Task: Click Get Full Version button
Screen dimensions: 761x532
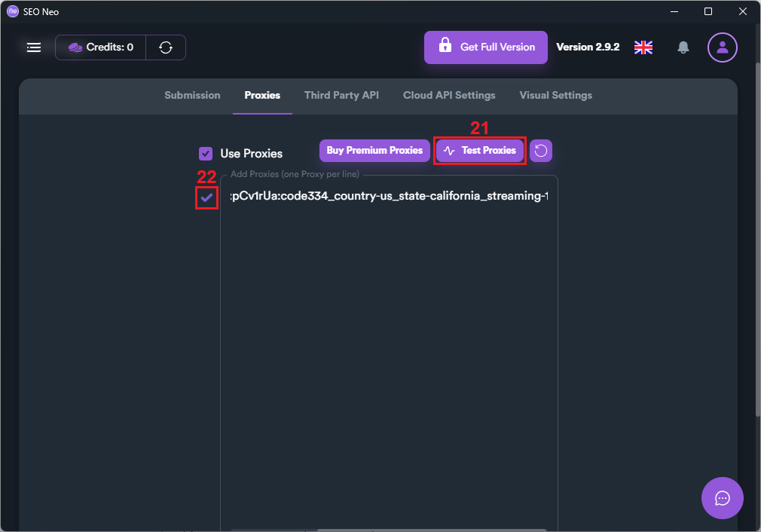Action: (486, 47)
